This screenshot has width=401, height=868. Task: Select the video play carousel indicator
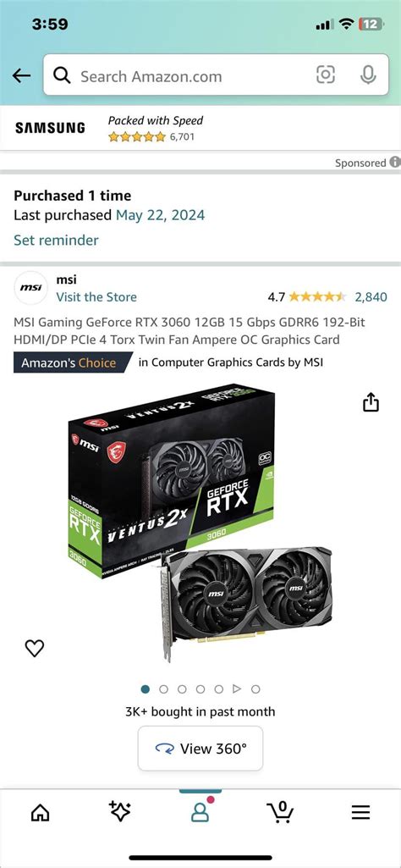tap(237, 689)
